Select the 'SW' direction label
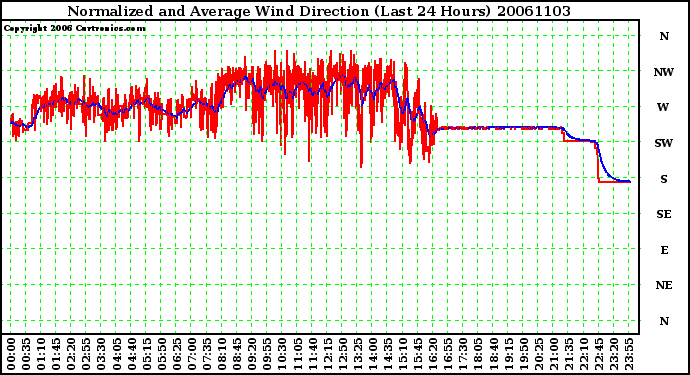This screenshot has height=375, width=690. click(664, 143)
